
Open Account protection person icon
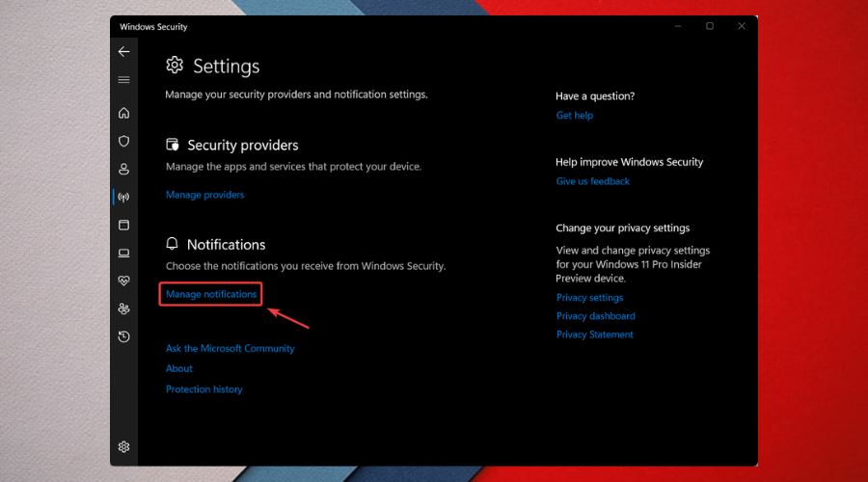click(x=123, y=170)
